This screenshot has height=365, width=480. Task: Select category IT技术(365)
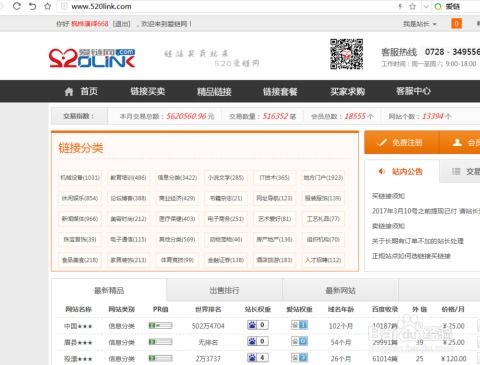[x=274, y=178]
